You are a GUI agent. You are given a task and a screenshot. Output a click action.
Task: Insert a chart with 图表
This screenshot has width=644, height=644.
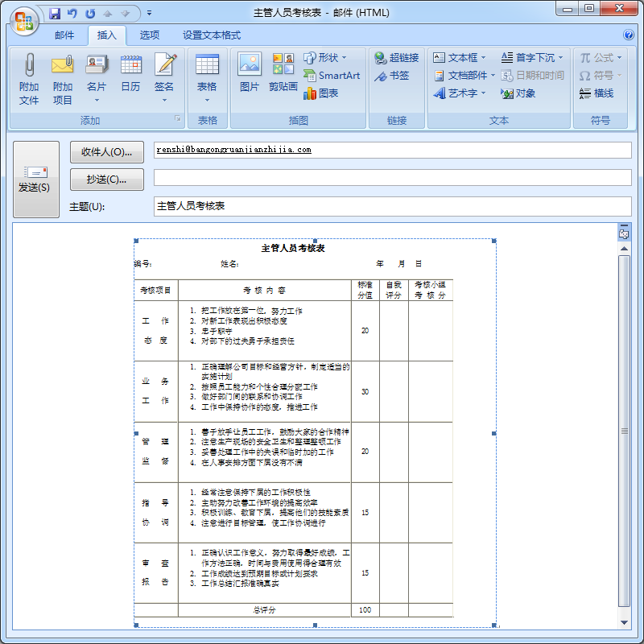coord(321,93)
